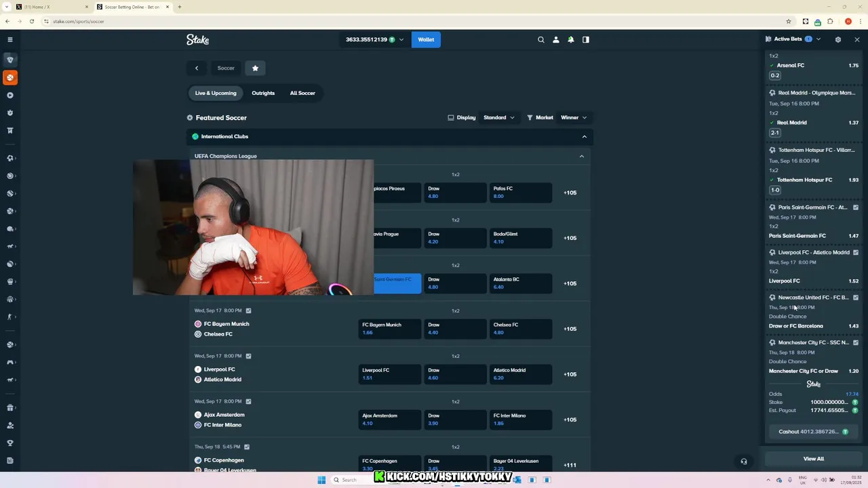
Task: Open the Market Winner dropdown
Action: point(574,117)
